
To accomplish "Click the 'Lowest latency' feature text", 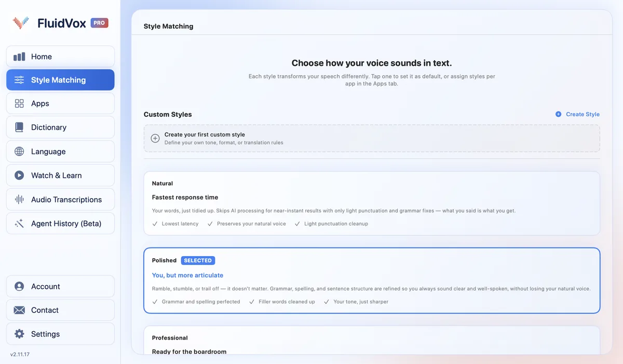I will coord(180,223).
